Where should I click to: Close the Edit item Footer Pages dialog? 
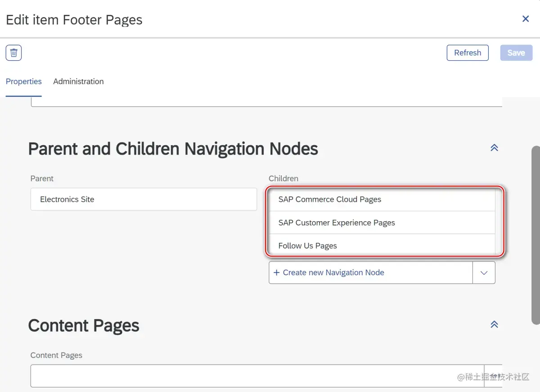click(525, 19)
